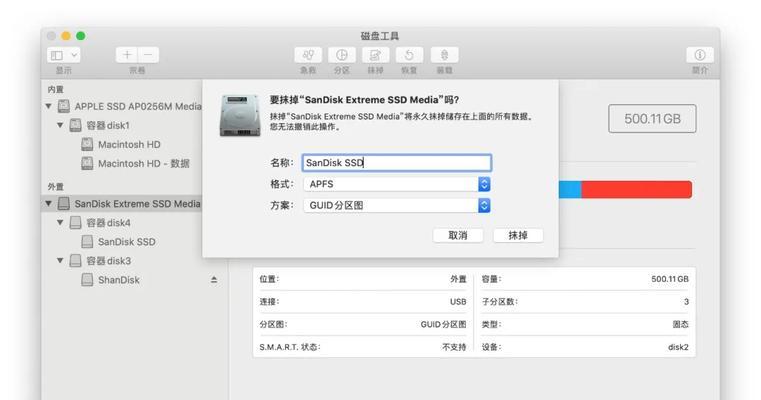Click the hard drive icon in erase dialog

click(240, 115)
